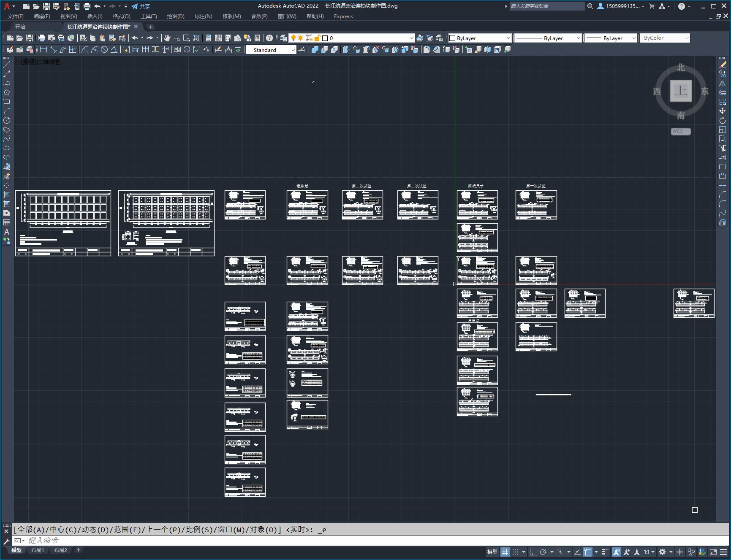Toggle drawing grid display in status bar
Viewport: 731px width, 560px height.
(505, 552)
